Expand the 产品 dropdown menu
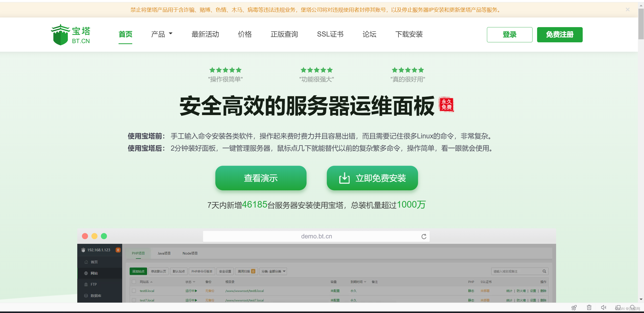 click(162, 34)
